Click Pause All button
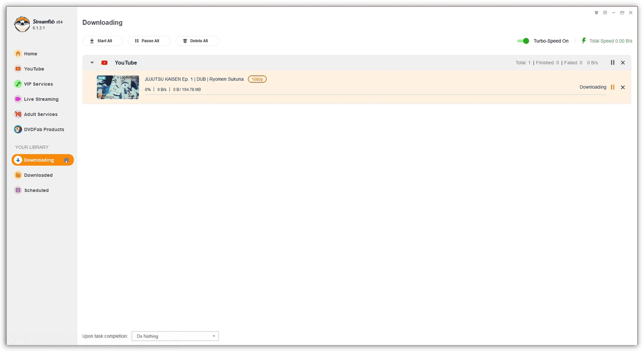Screen dimensions: 644x351 click(149, 41)
